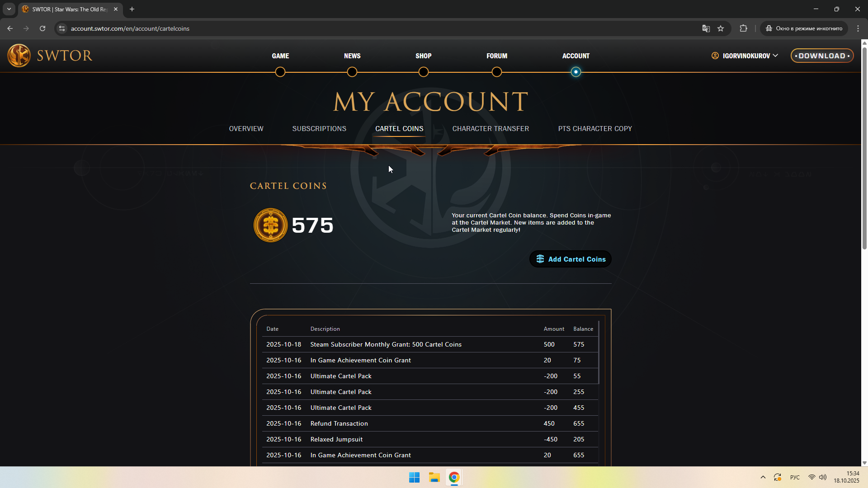
Task: Select SHOP in the top navigation
Action: tap(423, 56)
